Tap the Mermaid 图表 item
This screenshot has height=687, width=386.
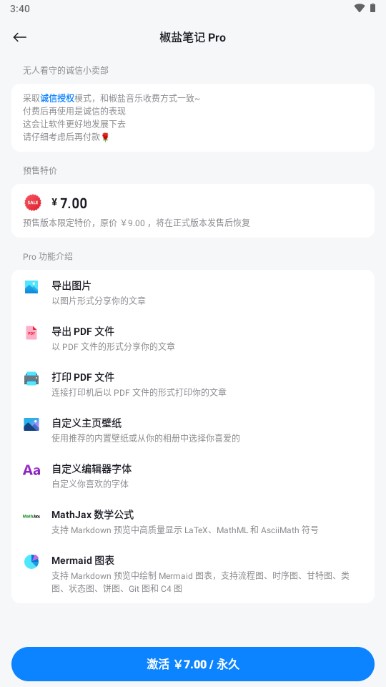(x=193, y=574)
